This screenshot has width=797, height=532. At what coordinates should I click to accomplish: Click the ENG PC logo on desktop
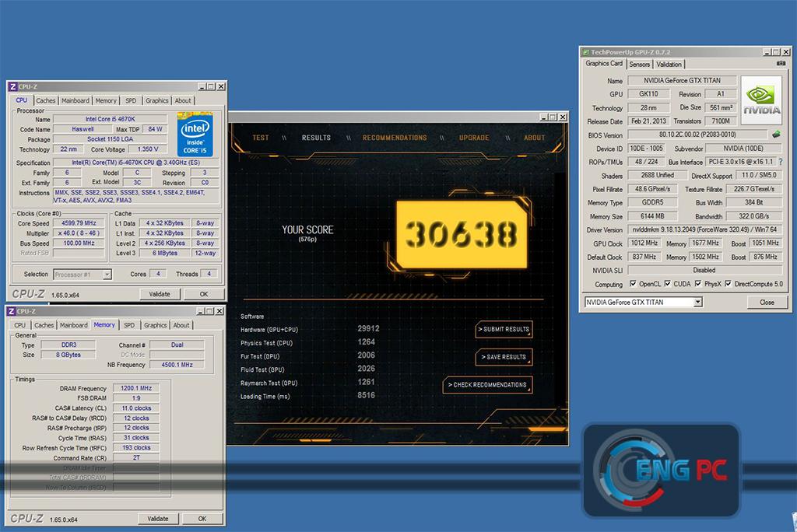tap(662, 470)
